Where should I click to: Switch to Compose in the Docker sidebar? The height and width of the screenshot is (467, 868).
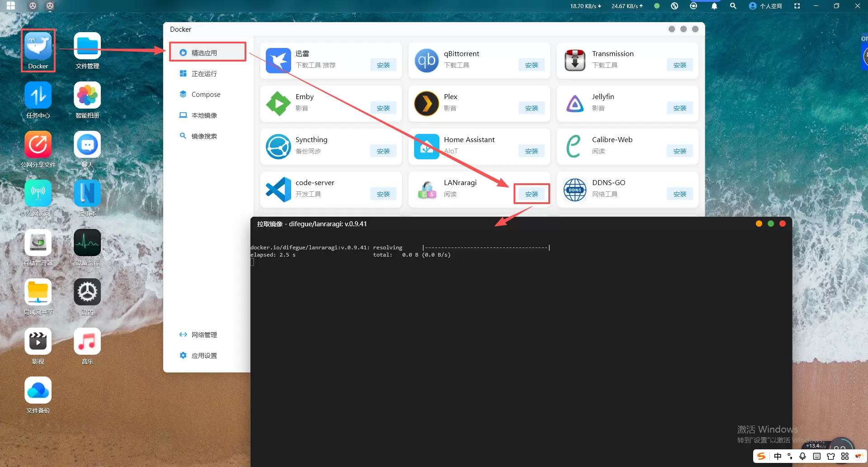click(x=206, y=95)
